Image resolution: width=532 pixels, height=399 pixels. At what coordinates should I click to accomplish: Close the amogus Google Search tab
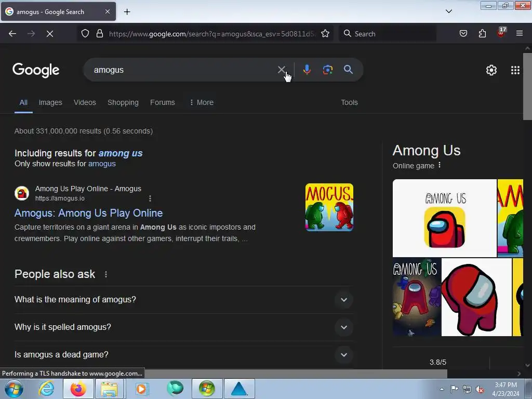click(107, 11)
